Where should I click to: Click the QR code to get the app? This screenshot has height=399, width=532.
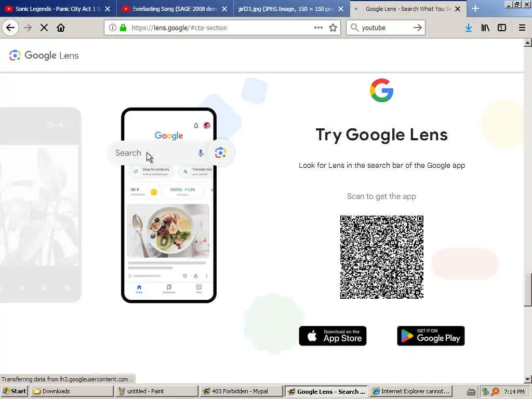(x=382, y=257)
